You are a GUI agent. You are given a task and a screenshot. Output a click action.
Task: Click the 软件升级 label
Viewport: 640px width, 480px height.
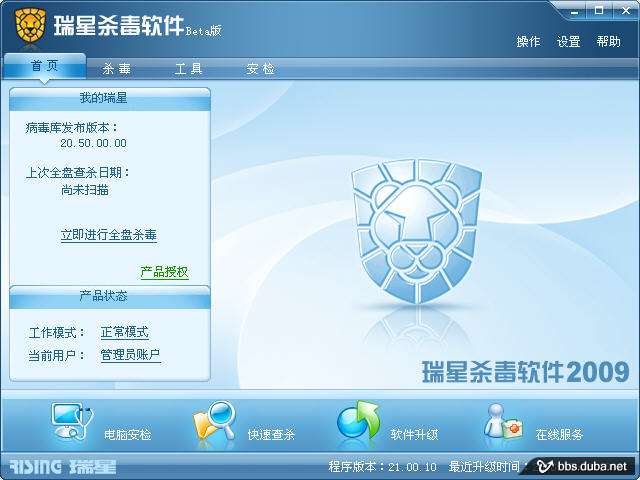(414, 434)
